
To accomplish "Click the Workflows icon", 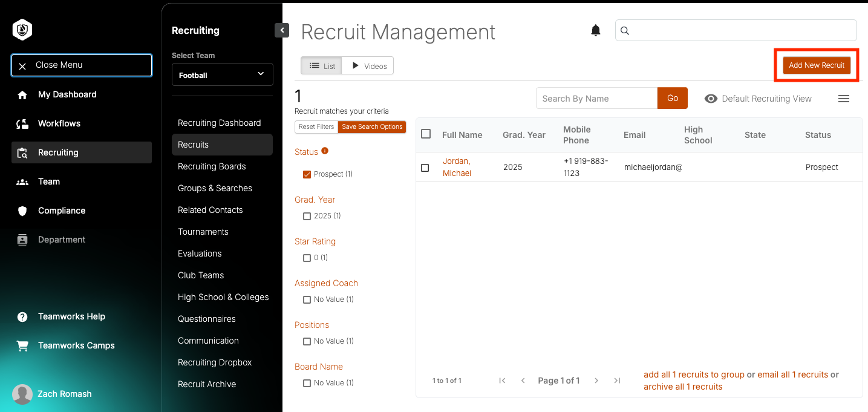I will coord(22,124).
